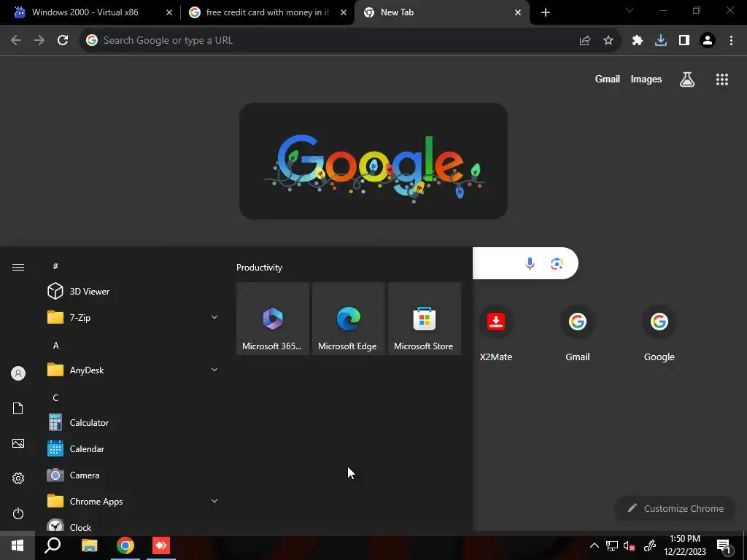Open the Images link
This screenshot has width=747, height=560.
pos(646,79)
